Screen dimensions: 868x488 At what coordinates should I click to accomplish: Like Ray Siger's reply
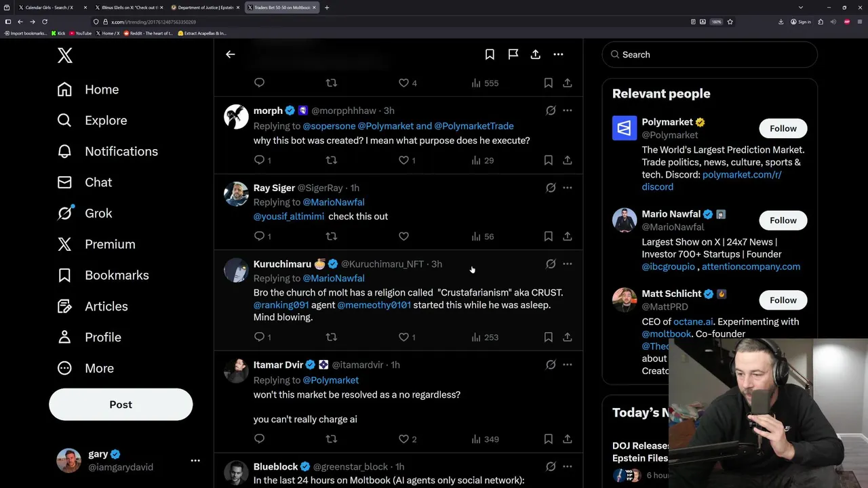pos(403,237)
